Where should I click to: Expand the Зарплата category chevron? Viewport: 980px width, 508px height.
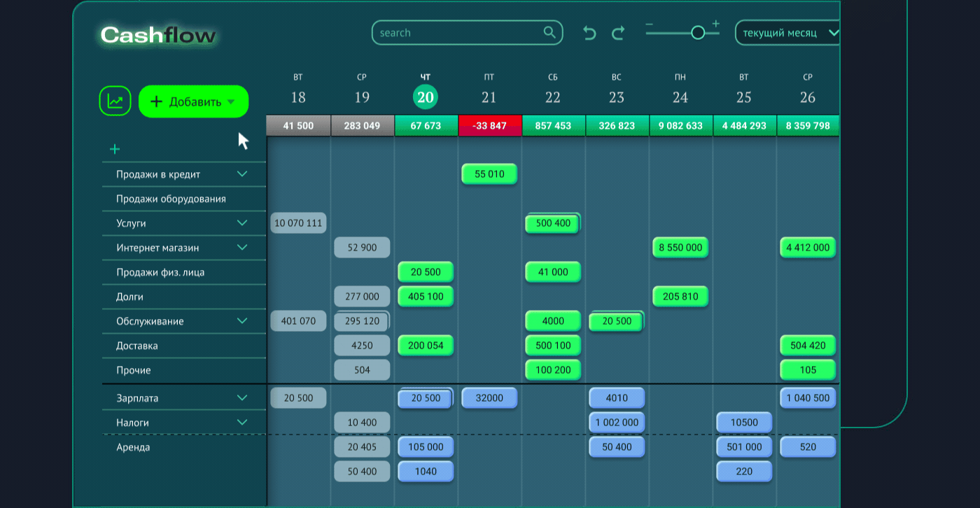[x=242, y=398]
